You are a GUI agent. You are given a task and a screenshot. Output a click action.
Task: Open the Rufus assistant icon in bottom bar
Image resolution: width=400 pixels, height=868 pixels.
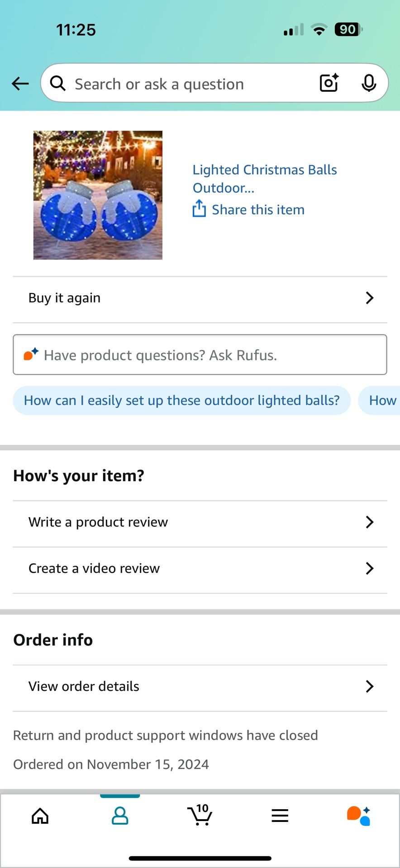[358, 816]
